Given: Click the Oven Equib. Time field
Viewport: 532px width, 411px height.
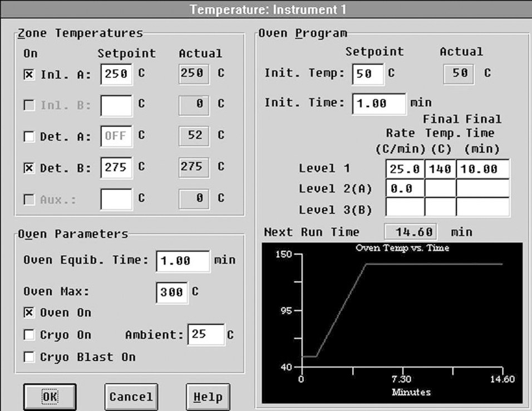Looking at the screenshot, I should pyautogui.click(x=183, y=261).
